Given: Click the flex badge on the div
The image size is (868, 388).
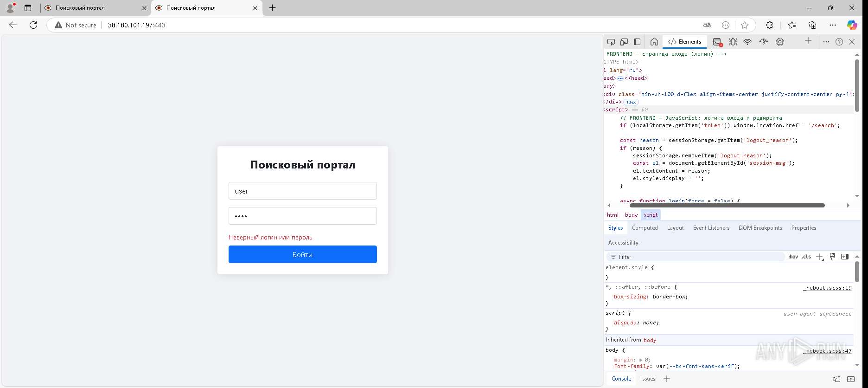Looking at the screenshot, I should click(x=631, y=102).
